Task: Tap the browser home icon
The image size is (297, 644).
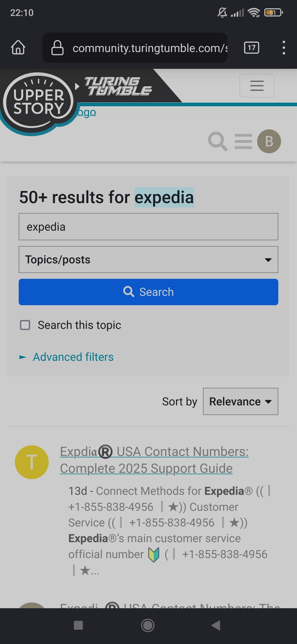Action: [x=18, y=48]
